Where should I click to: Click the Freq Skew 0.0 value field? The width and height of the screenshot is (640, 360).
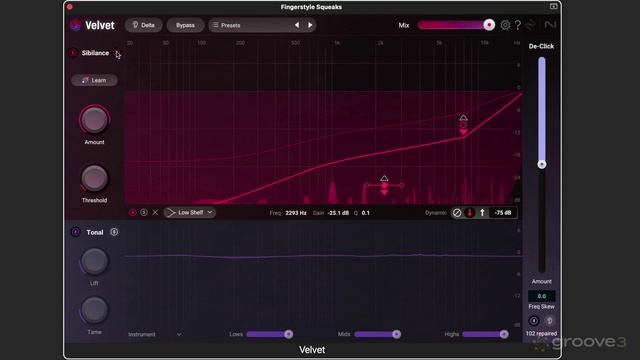(542, 296)
